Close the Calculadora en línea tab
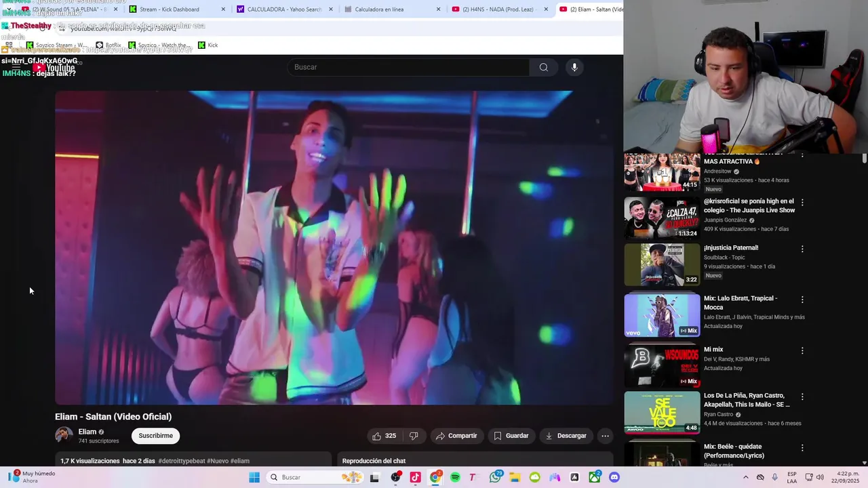868x488 pixels. [438, 9]
